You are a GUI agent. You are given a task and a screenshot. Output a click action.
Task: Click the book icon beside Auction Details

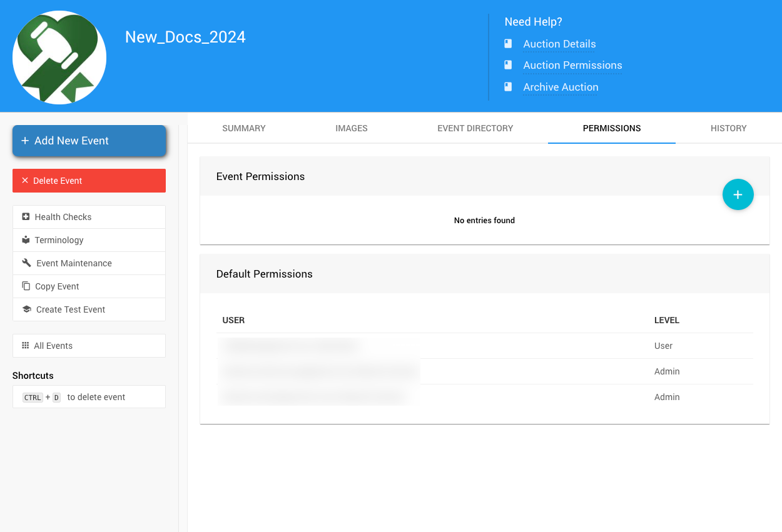coord(509,44)
